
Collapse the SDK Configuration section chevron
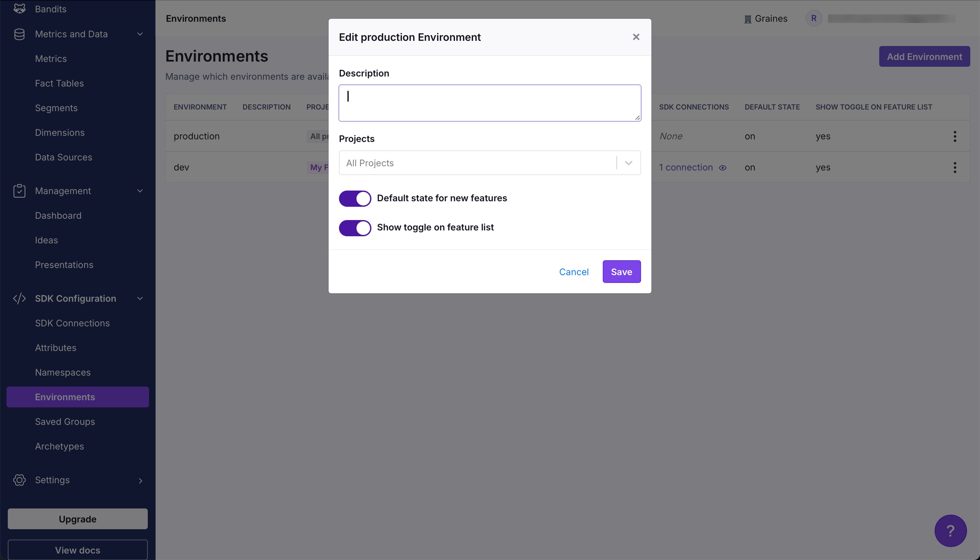(x=140, y=298)
